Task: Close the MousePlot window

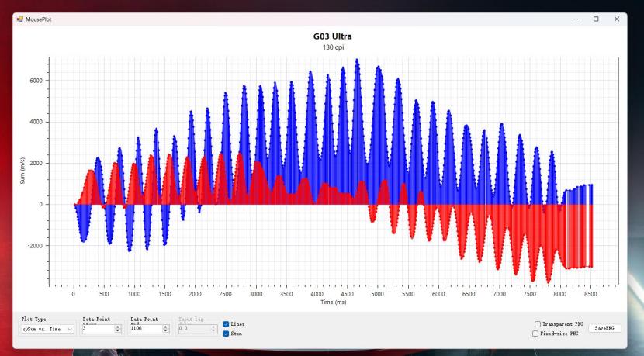Action: tap(617, 19)
